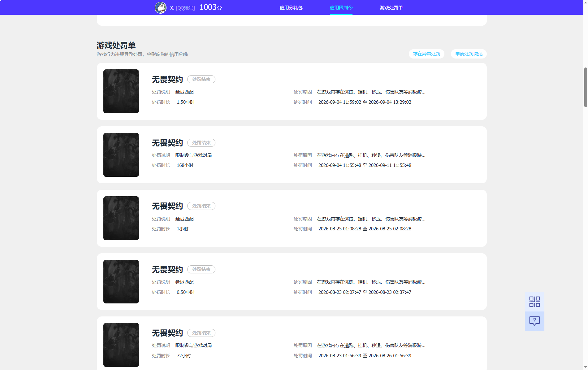Open thumbnail of the 168小时 penalty card
The height and width of the screenshot is (370, 588).
[121, 155]
